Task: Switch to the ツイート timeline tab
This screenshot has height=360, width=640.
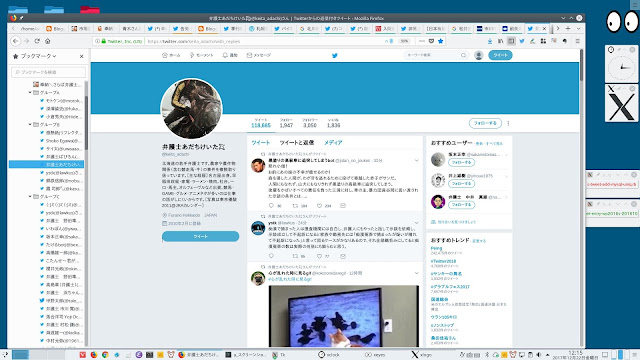Action: (x=260, y=142)
